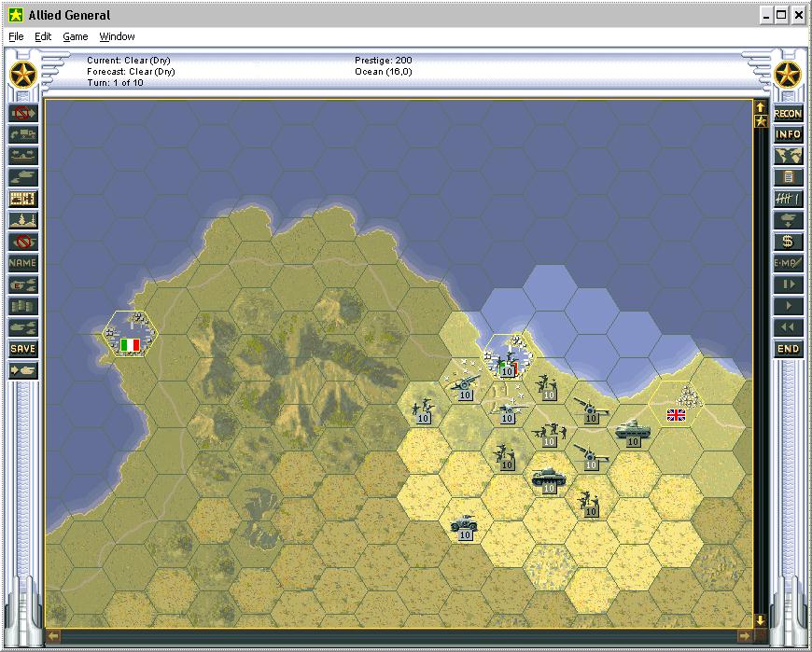This screenshot has width=812, height=652.
Task: Click the map scroll up arrow
Action: (x=761, y=107)
